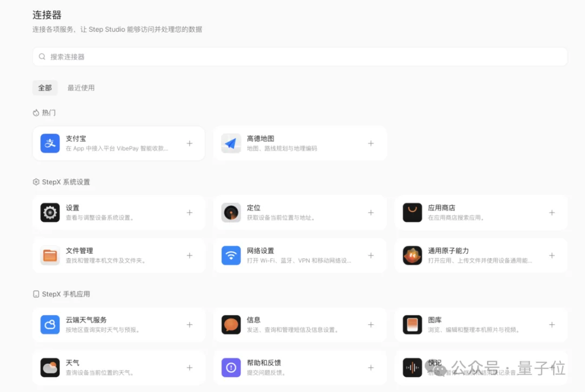Image resolution: width=585 pixels, height=392 pixels.
Task: Add the 高德地图 connector with plus
Action: (371, 143)
